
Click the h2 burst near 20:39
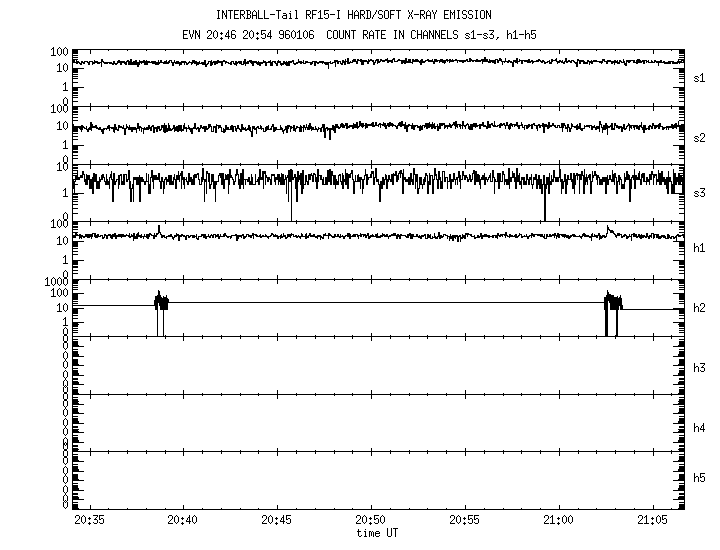161,301
